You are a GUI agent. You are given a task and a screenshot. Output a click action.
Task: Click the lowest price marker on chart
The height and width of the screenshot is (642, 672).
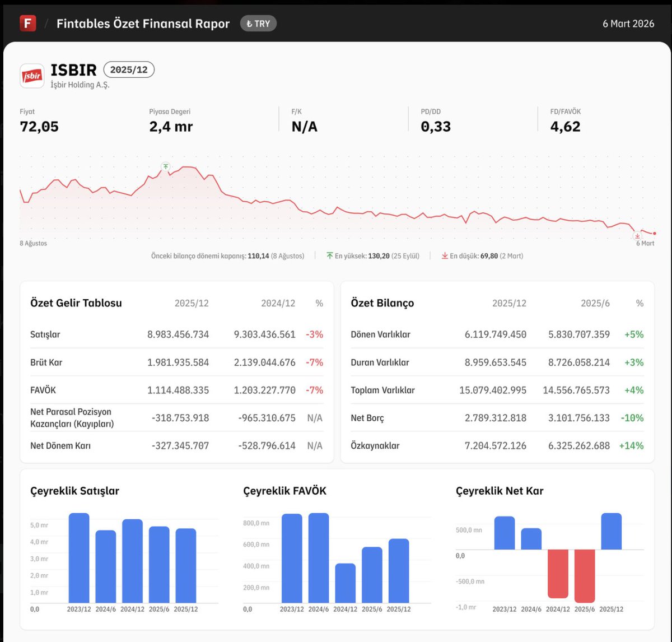637,236
